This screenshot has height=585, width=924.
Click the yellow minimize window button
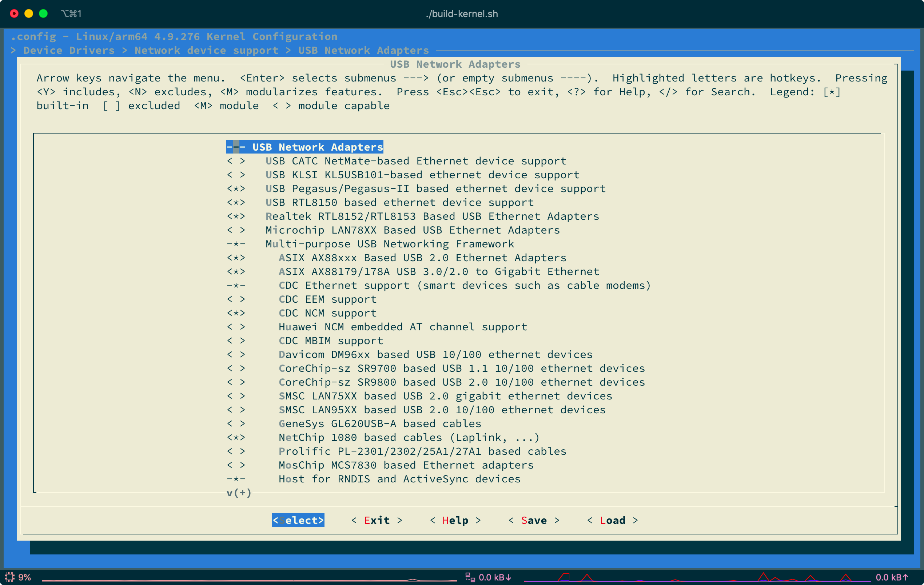[x=29, y=14]
